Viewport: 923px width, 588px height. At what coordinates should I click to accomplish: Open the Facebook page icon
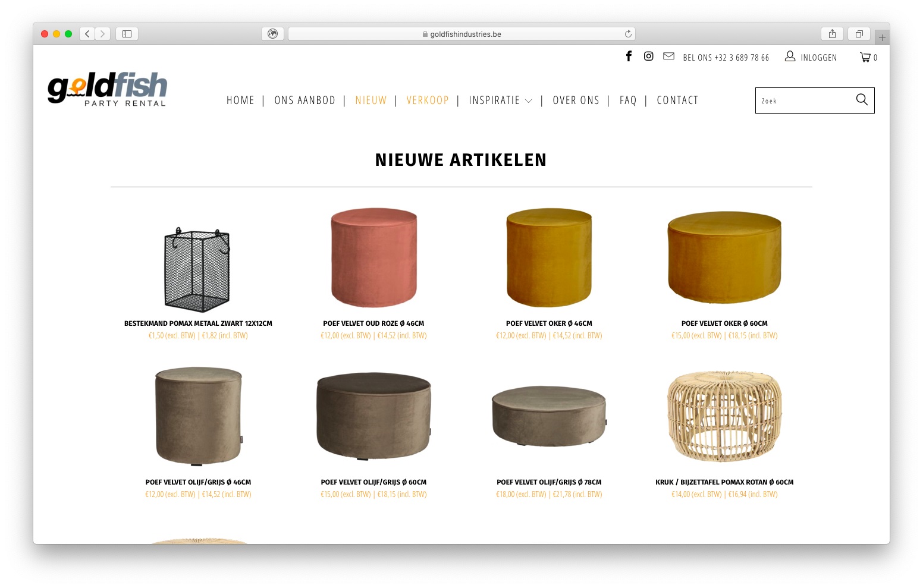click(629, 56)
